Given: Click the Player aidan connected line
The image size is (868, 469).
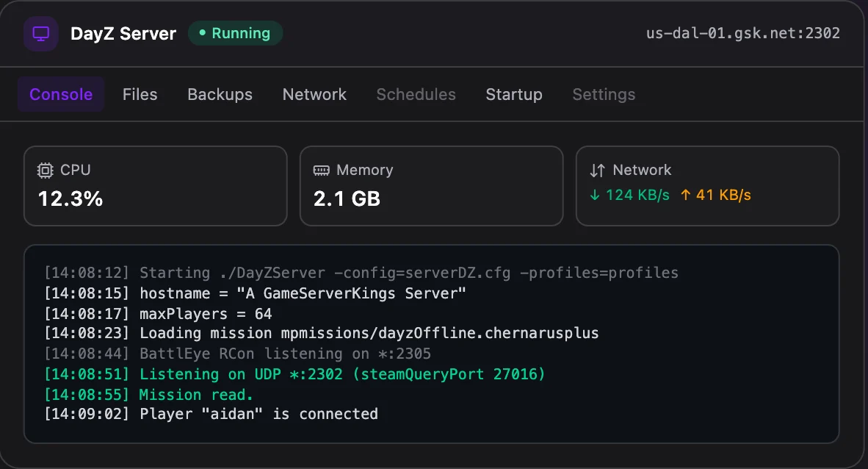Looking at the screenshot, I should [211, 414].
